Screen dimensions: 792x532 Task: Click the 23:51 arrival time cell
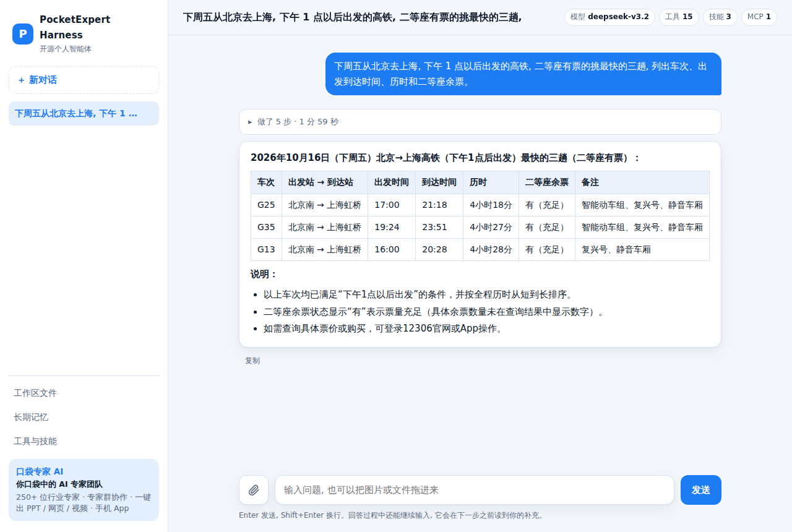point(439,227)
